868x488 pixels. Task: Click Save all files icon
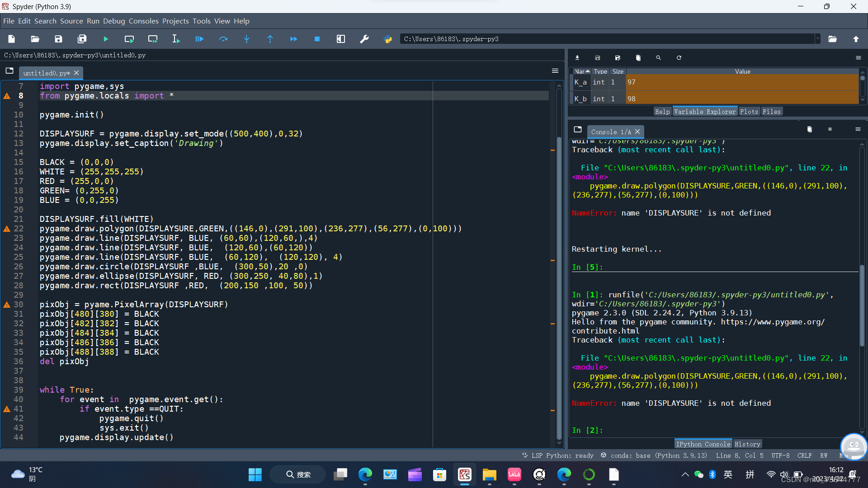click(x=82, y=39)
